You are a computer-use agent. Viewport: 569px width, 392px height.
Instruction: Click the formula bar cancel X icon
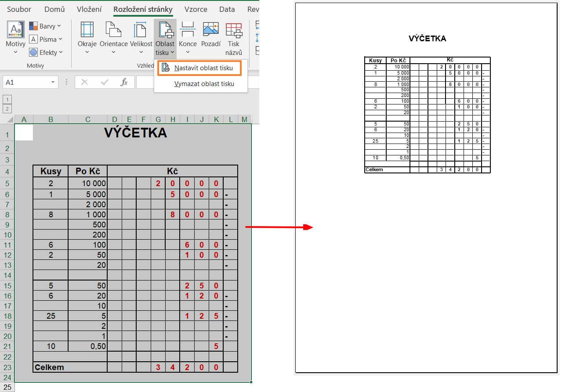[x=85, y=82]
